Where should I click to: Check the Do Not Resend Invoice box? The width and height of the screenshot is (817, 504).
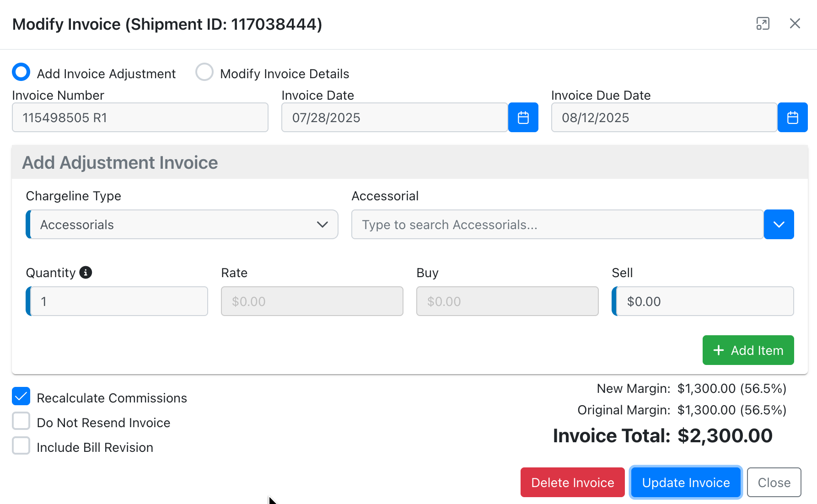[x=21, y=421]
